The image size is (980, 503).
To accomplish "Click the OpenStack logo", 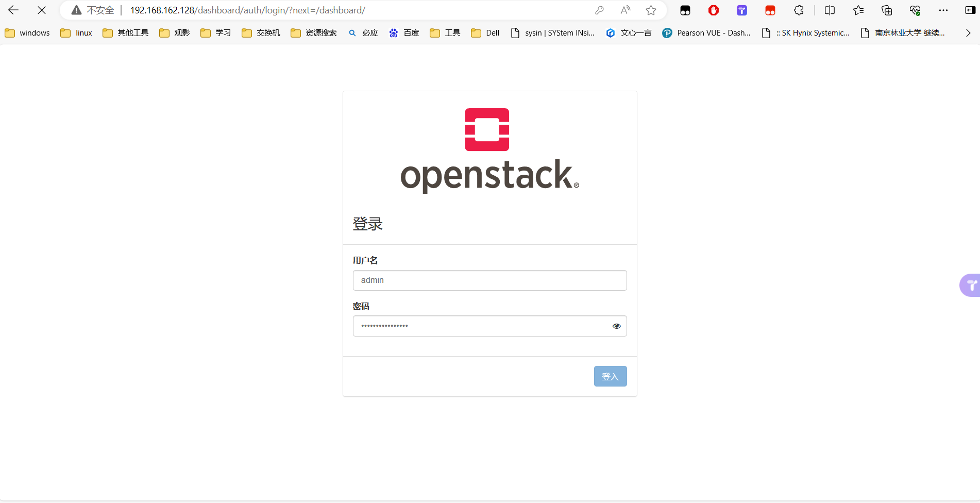I will [x=489, y=150].
